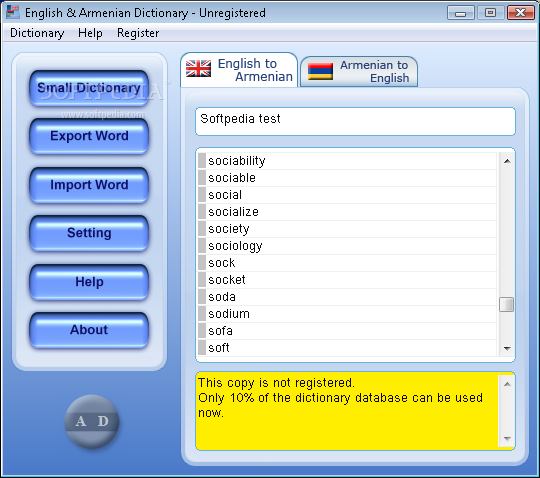Viewport: 540px width, 478px height.
Task: Select the word socialize
Action: pyautogui.click(x=347, y=212)
